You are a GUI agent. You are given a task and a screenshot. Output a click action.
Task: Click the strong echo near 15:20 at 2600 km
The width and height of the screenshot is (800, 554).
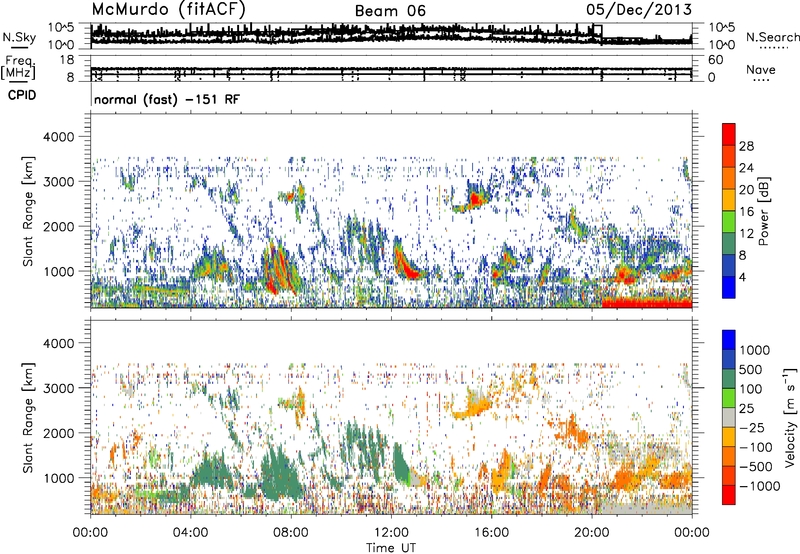(x=475, y=199)
